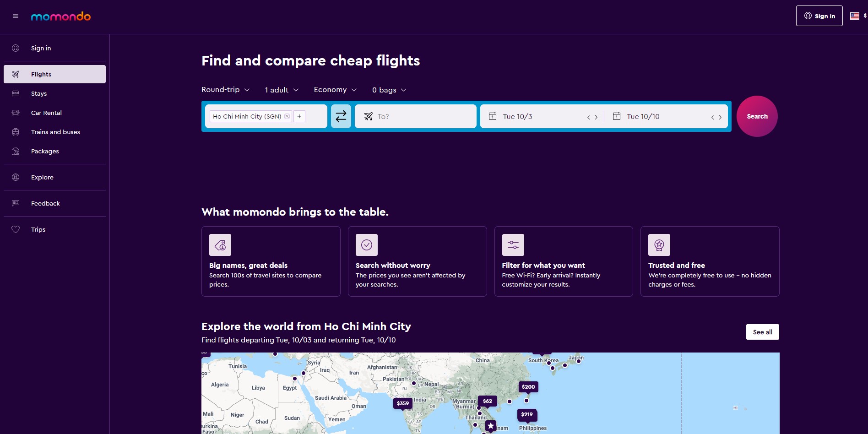Click the $359 price marker on map
The width and height of the screenshot is (868, 434).
[x=403, y=404]
